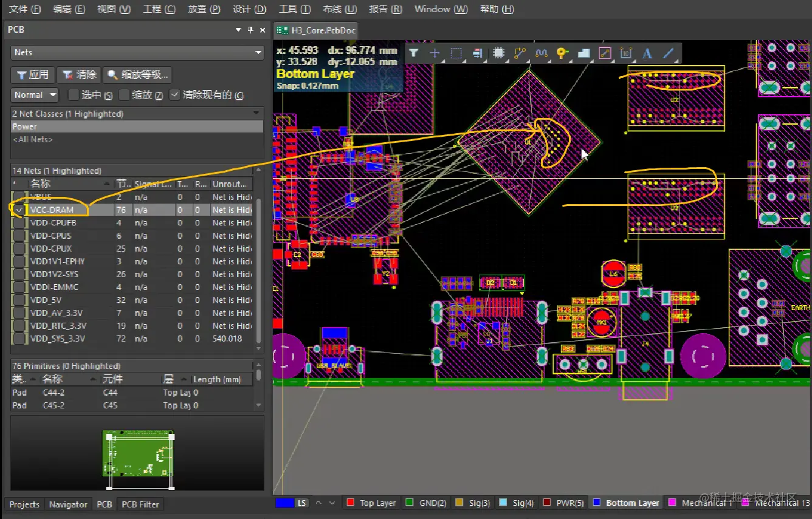Click the pink-boxed routing icon in toolbar
The height and width of the screenshot is (519, 812).
pyautogui.click(x=605, y=53)
